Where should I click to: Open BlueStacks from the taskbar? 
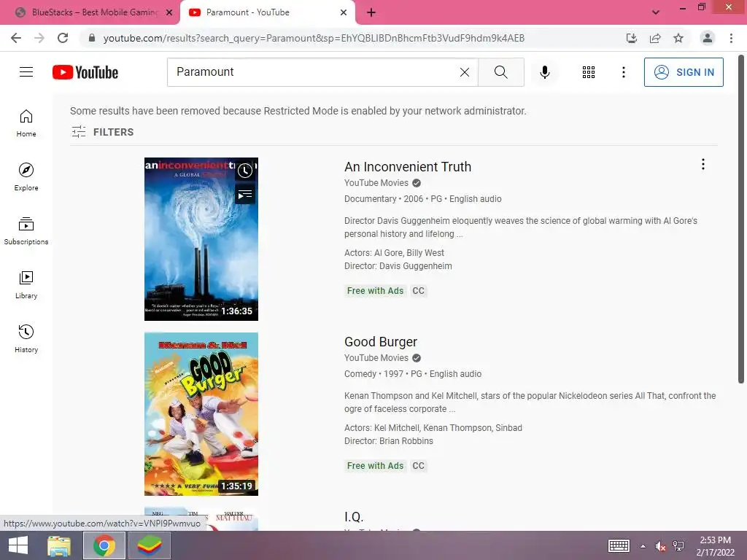150,545
